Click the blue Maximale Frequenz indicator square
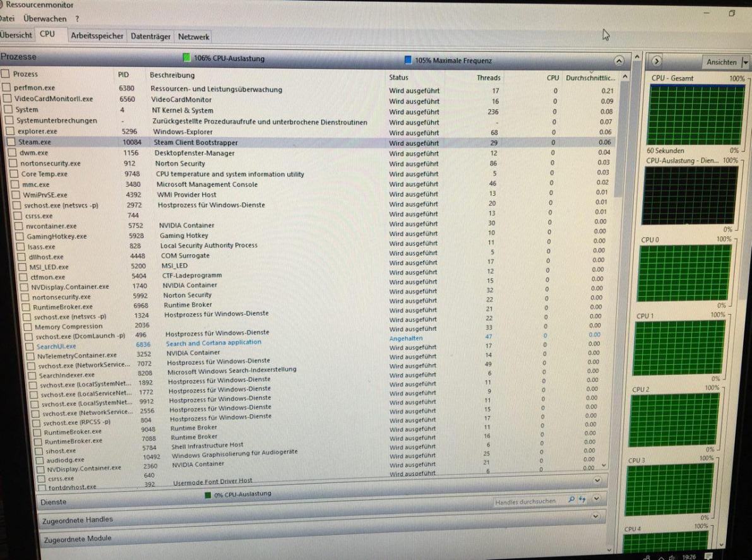752x560 pixels. coord(408,60)
